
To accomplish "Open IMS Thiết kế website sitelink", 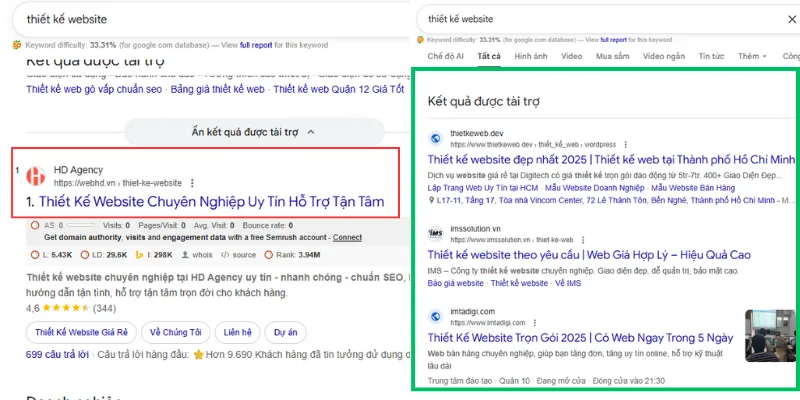I will coord(519,283).
